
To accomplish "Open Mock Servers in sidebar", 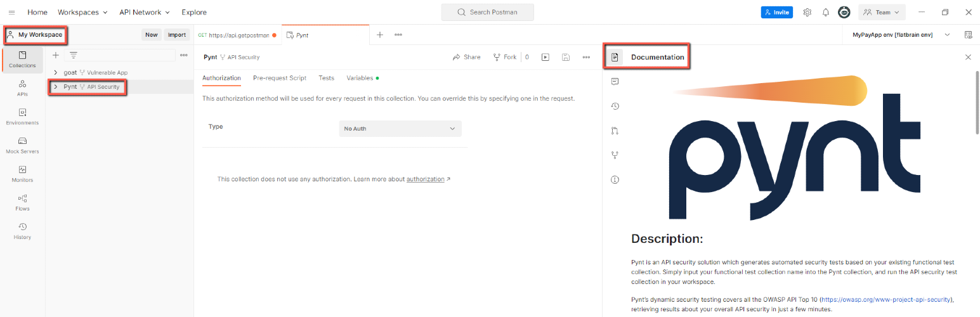I will pyautogui.click(x=22, y=145).
